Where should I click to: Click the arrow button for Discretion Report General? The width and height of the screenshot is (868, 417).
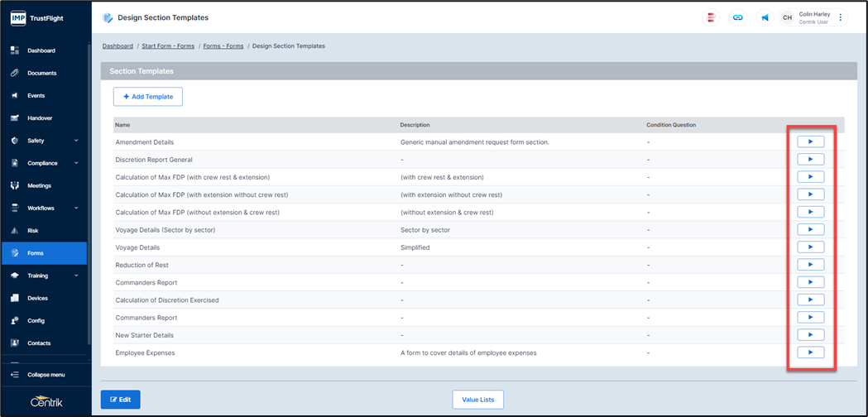click(x=810, y=160)
